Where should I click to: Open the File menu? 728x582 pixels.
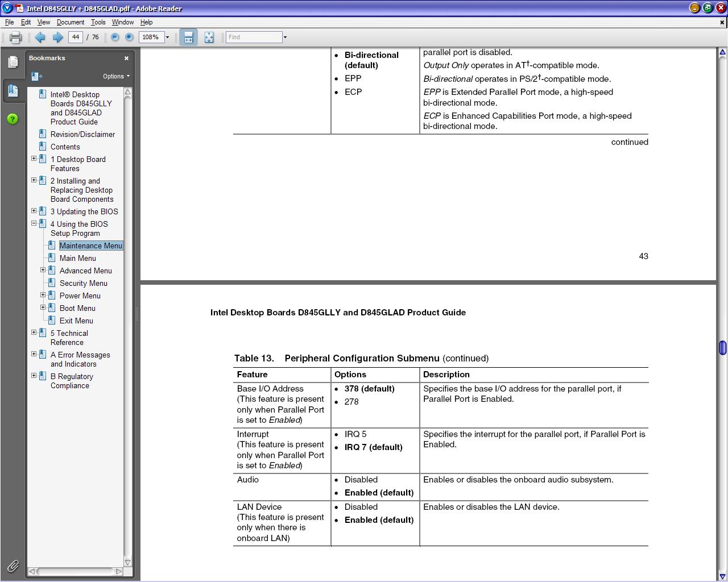click(10, 22)
